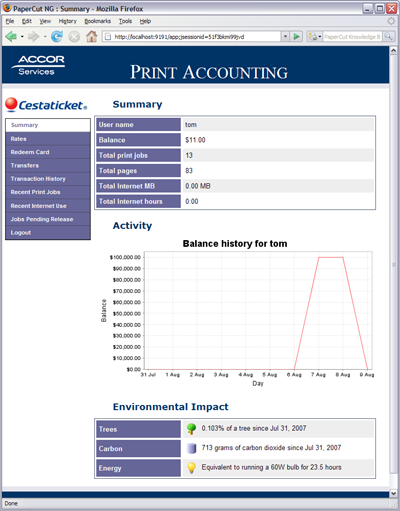Image resolution: width=400 pixels, height=511 pixels.
Task: Click the 7 Aug axis label
Action: click(318, 375)
